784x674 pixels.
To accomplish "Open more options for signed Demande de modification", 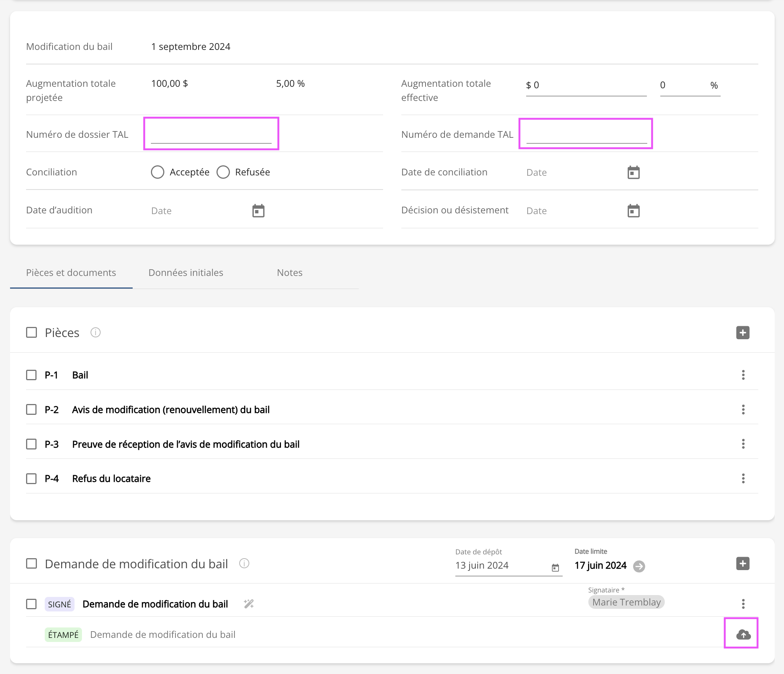I will pos(743,604).
